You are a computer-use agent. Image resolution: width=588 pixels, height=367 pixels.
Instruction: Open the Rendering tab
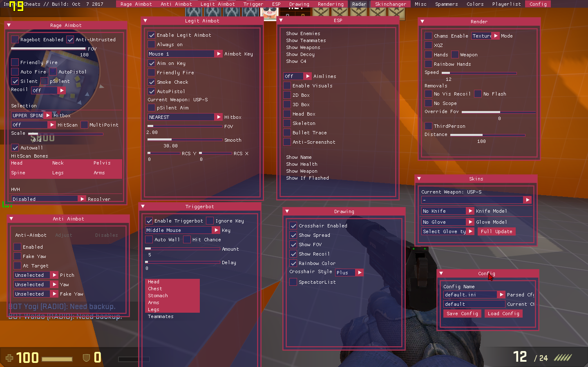click(331, 4)
